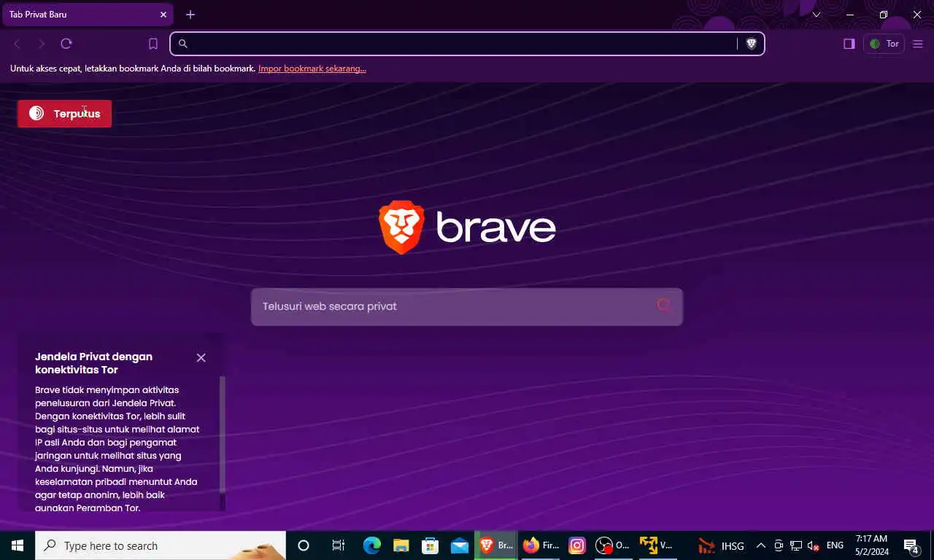
Task: Open the clock showing 7:17 AM
Action: [x=871, y=545]
